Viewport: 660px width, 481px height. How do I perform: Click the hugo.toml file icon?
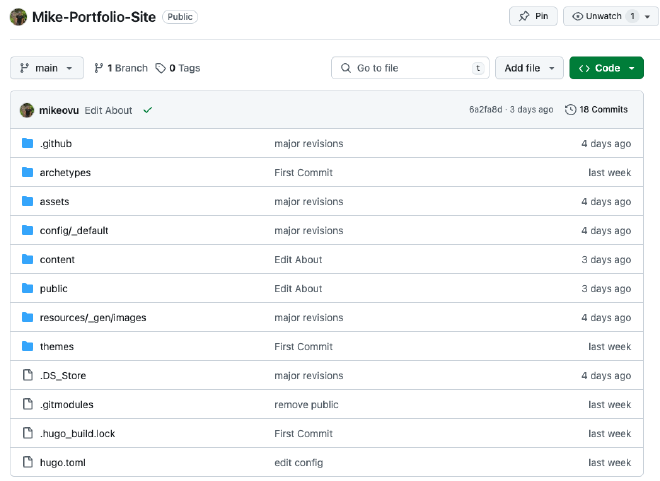coord(28,462)
